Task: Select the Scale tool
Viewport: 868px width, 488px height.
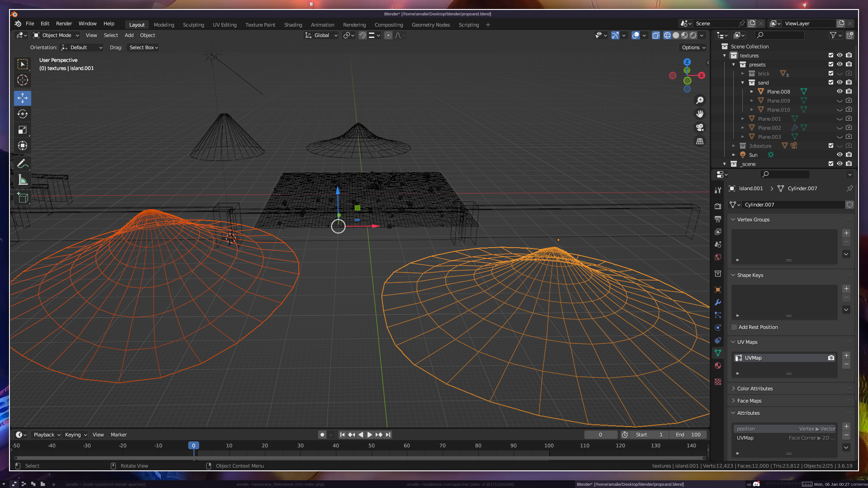Action: click(23, 130)
